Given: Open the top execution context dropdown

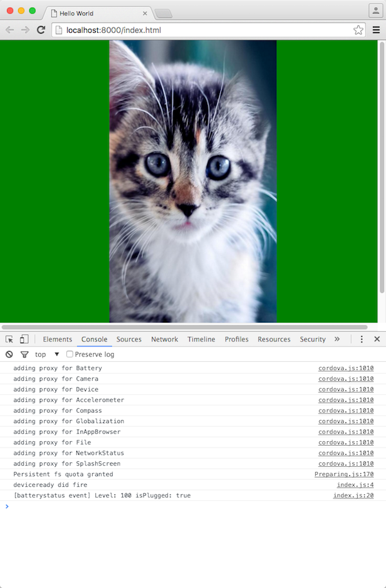Looking at the screenshot, I should 47,354.
